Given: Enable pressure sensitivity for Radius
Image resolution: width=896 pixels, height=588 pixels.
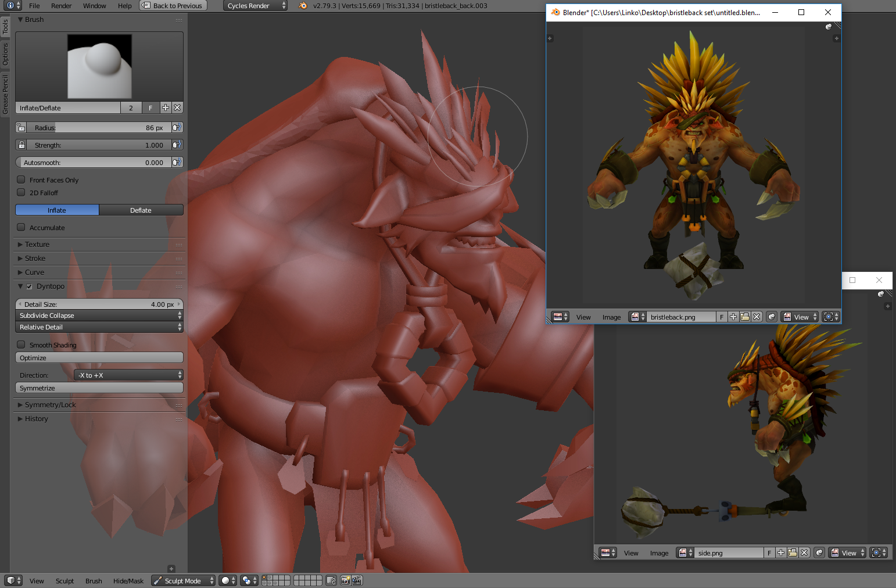Looking at the screenshot, I should [x=177, y=127].
